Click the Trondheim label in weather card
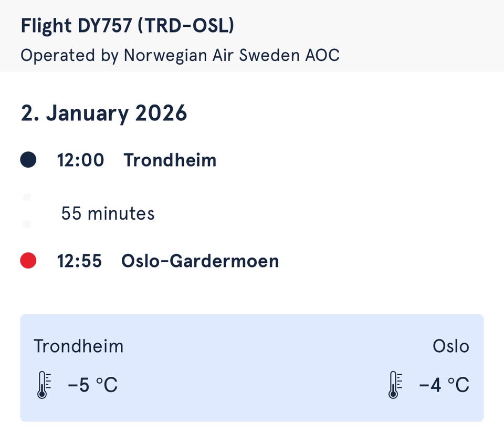 pos(79,346)
